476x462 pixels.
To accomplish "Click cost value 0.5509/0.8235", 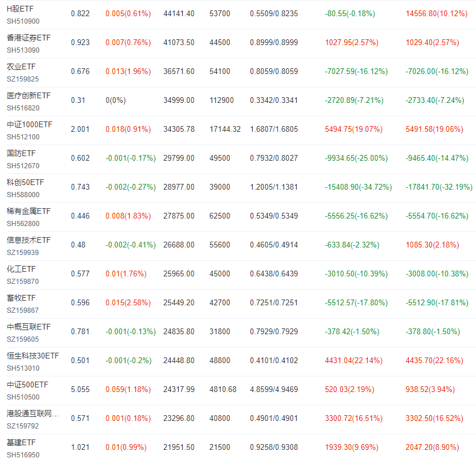I will pyautogui.click(x=274, y=14).
